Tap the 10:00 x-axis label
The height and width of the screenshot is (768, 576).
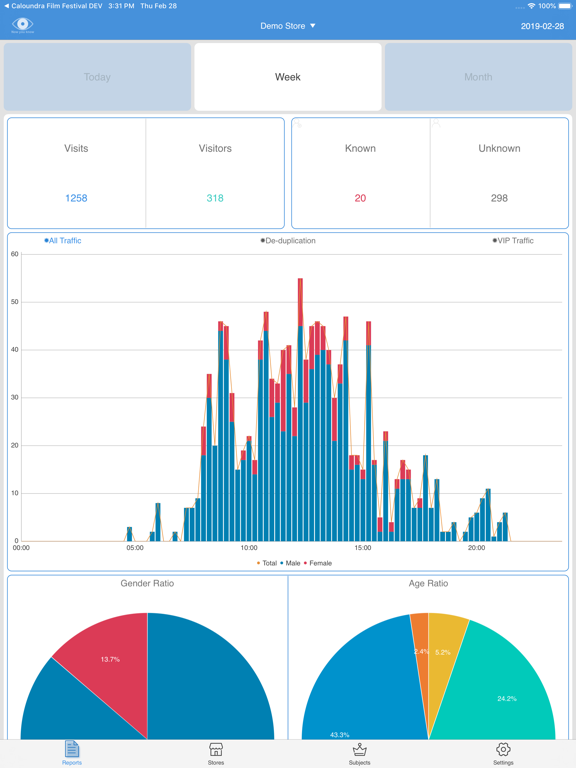[x=249, y=548]
